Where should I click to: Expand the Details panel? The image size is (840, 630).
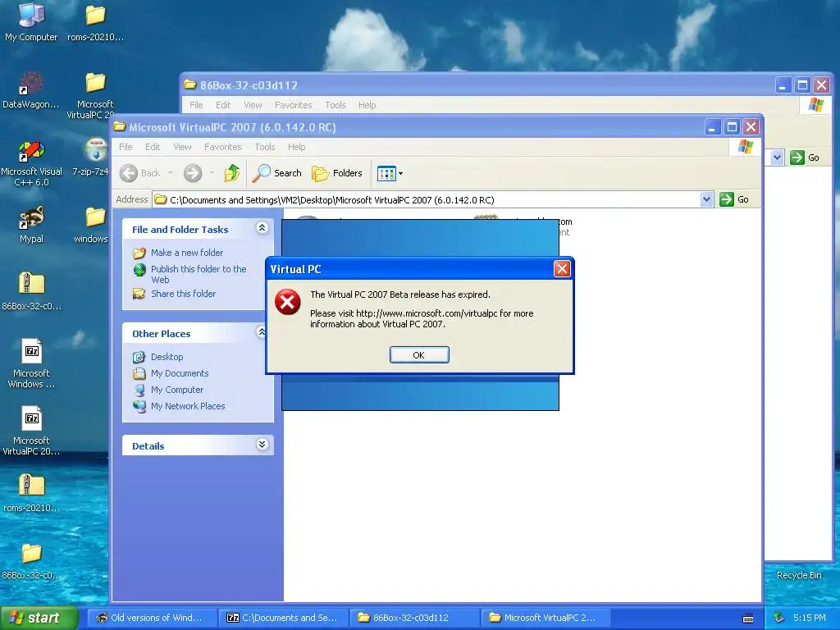(x=262, y=445)
